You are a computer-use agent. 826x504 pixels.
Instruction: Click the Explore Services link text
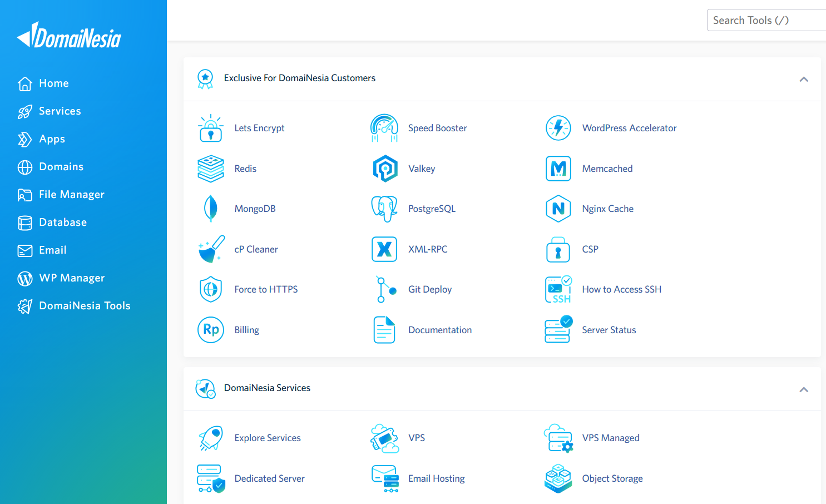268,438
